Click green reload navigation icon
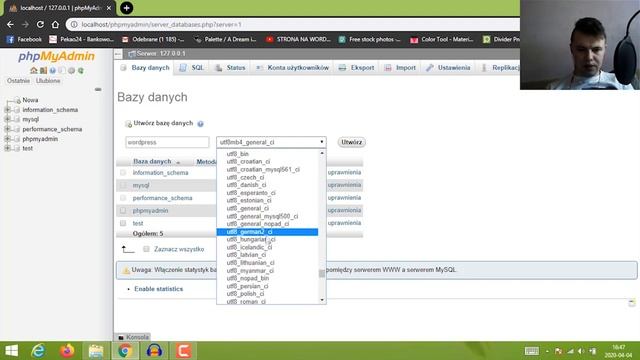The image size is (640, 360). [x=81, y=71]
